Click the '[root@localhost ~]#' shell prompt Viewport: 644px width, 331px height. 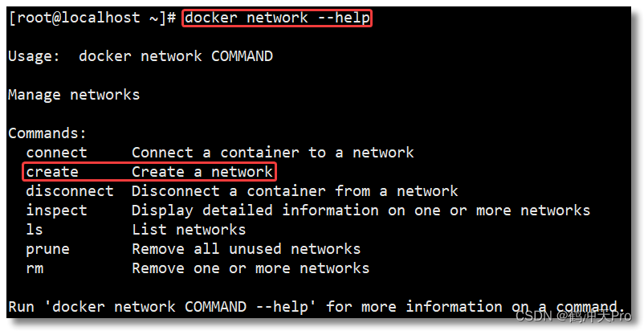coord(92,18)
